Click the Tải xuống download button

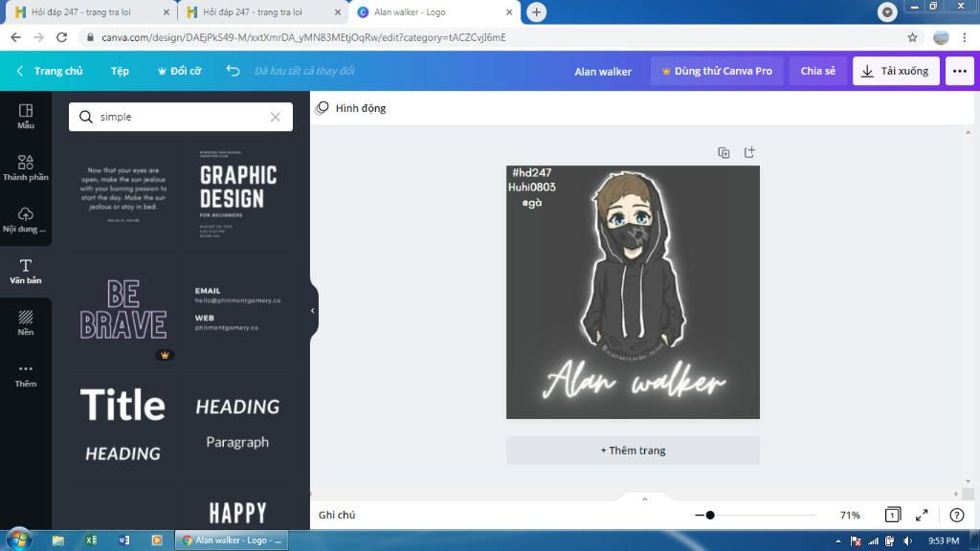(896, 71)
